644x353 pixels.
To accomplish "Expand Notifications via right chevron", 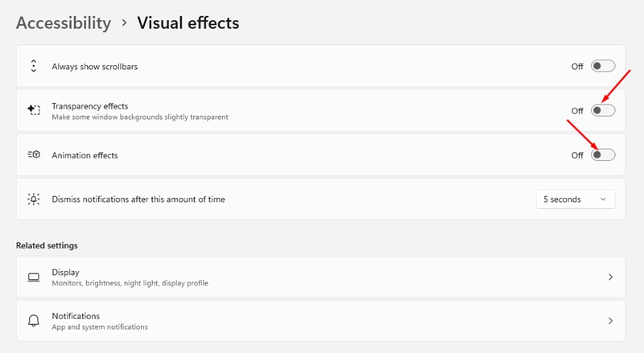I will [610, 321].
